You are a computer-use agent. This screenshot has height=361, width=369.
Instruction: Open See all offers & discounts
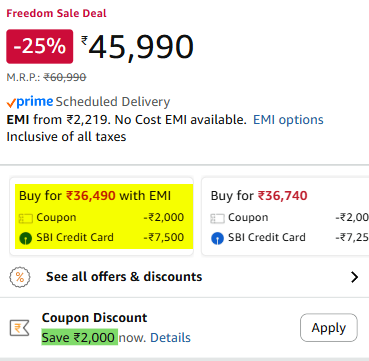point(124,277)
